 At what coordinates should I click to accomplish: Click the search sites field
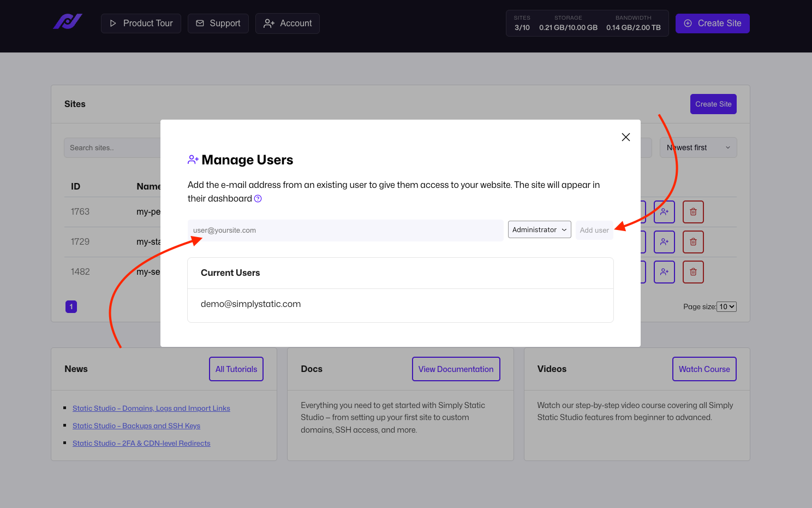coord(112,147)
